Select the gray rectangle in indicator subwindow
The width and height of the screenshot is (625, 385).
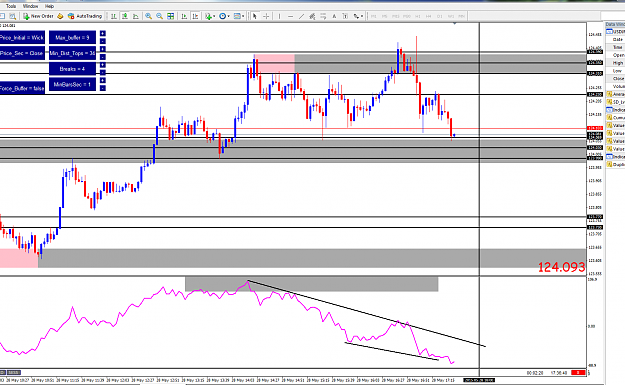[311, 285]
